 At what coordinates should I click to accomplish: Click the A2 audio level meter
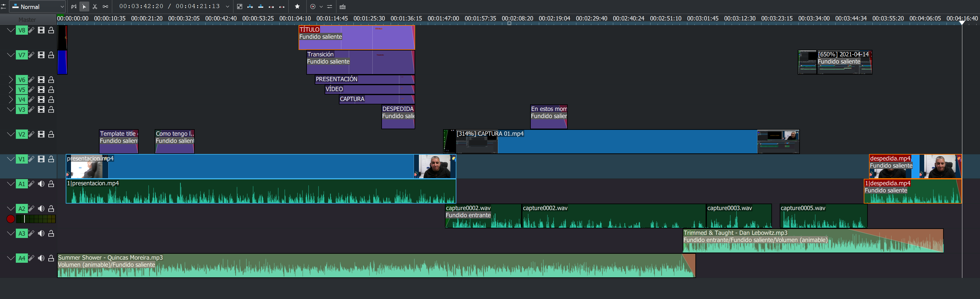36,219
